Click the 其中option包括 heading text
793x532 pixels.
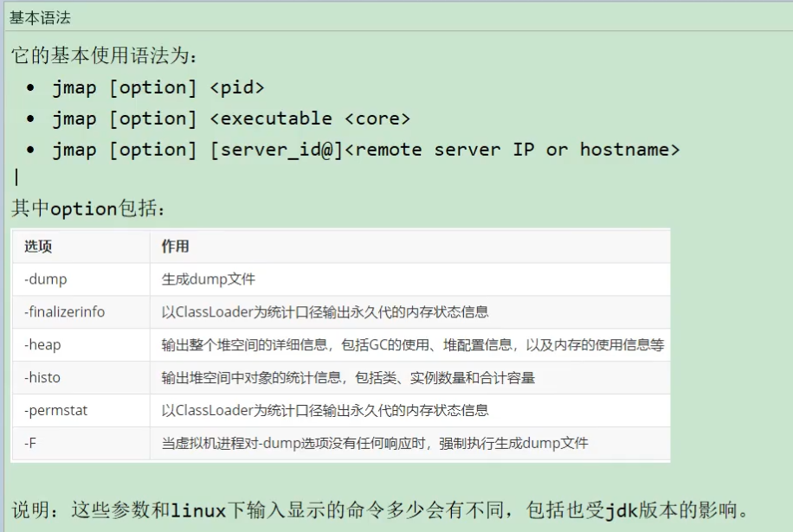pos(88,208)
